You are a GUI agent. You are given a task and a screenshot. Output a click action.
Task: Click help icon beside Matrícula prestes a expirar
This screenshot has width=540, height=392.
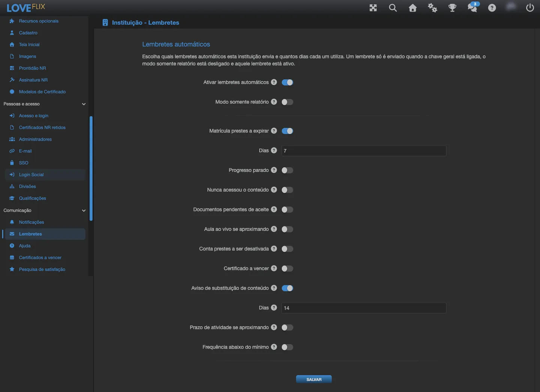click(x=274, y=131)
